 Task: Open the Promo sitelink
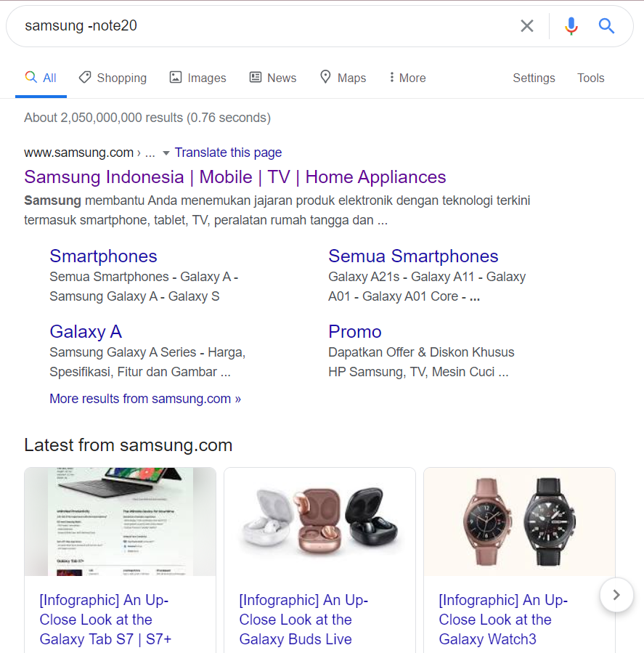point(354,332)
